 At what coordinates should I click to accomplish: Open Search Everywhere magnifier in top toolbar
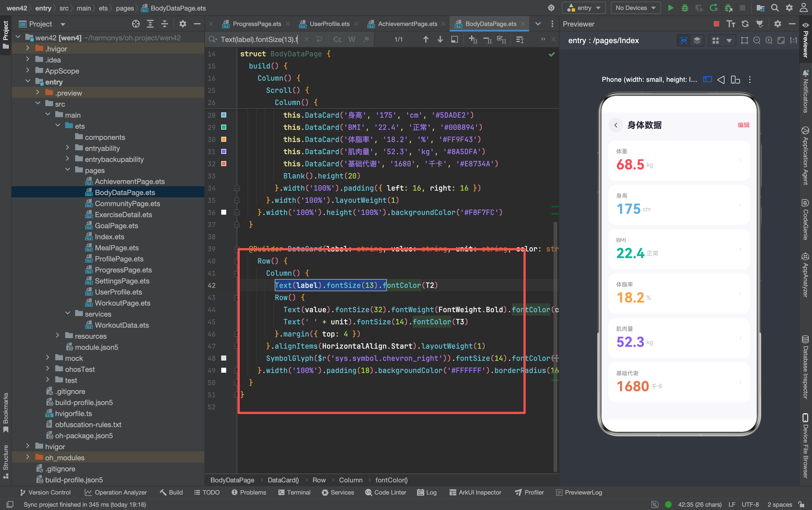pos(775,8)
